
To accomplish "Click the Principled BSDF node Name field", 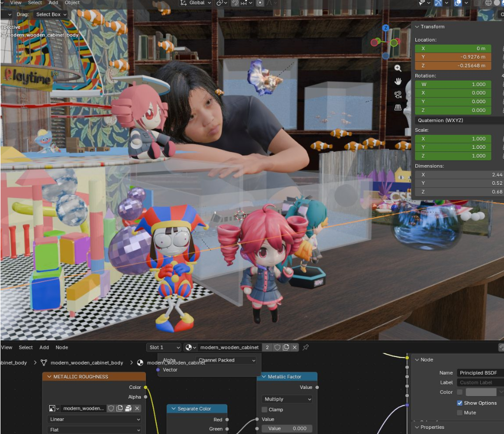I will 480,373.
